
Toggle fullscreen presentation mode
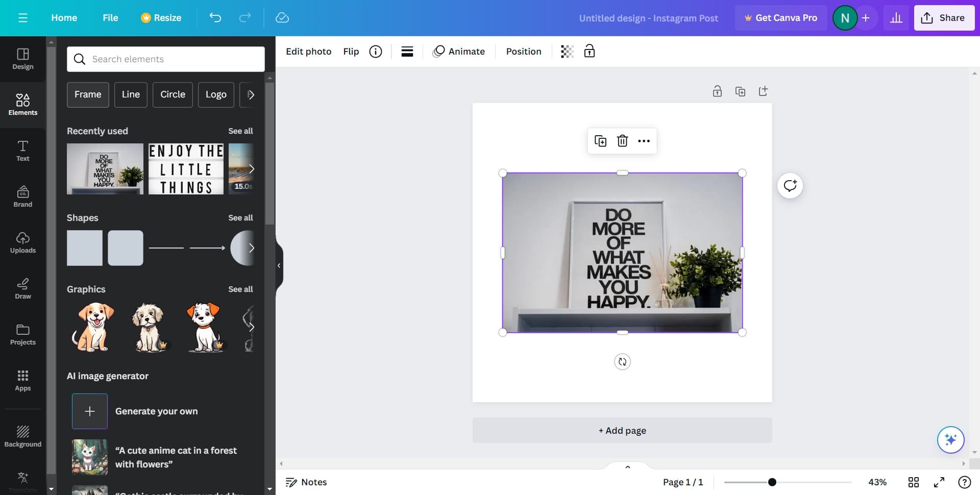point(939,482)
